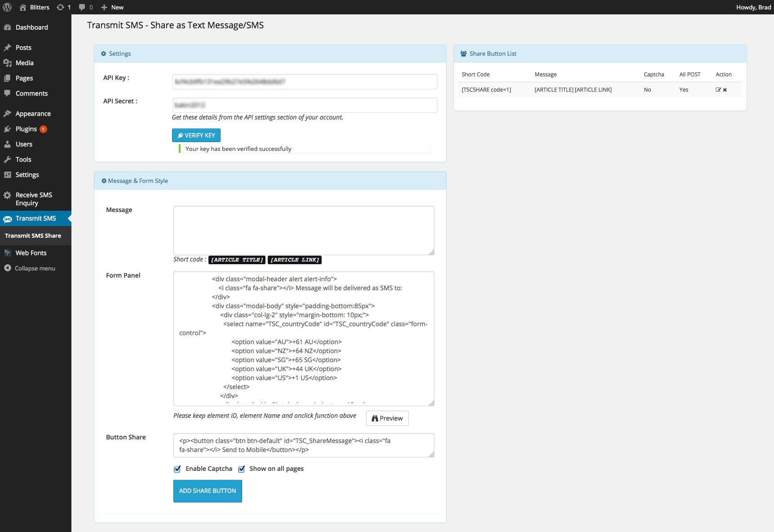Click the Settings icon in the sidebar
Viewport: 774px width, 532px height.
point(7,175)
